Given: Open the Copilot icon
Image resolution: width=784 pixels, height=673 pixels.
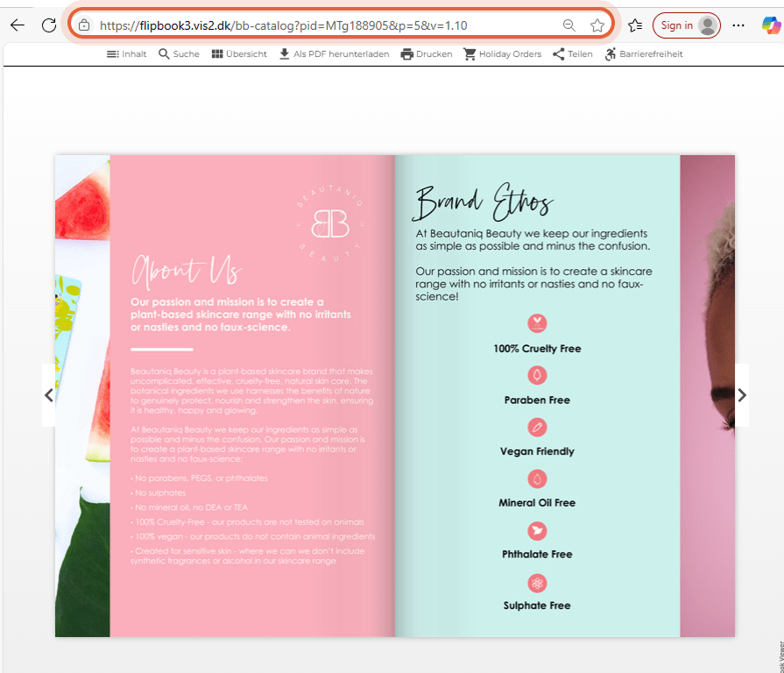Looking at the screenshot, I should [771, 25].
